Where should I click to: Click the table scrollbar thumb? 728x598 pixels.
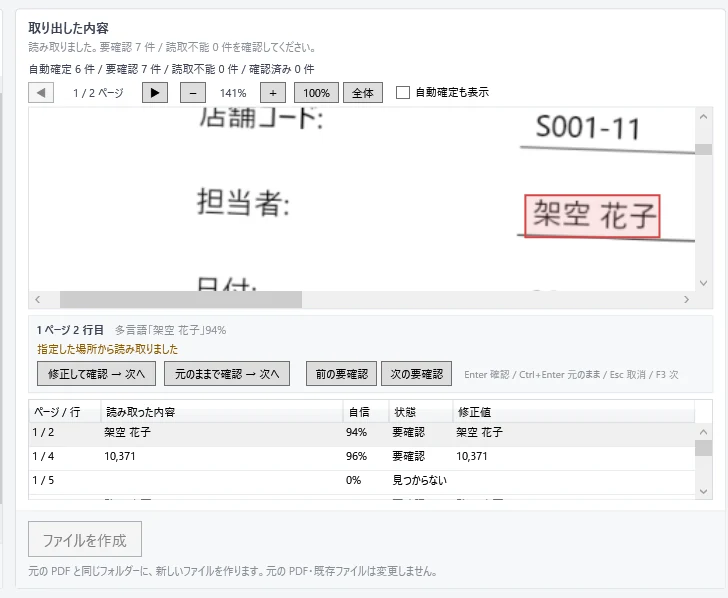point(703,448)
